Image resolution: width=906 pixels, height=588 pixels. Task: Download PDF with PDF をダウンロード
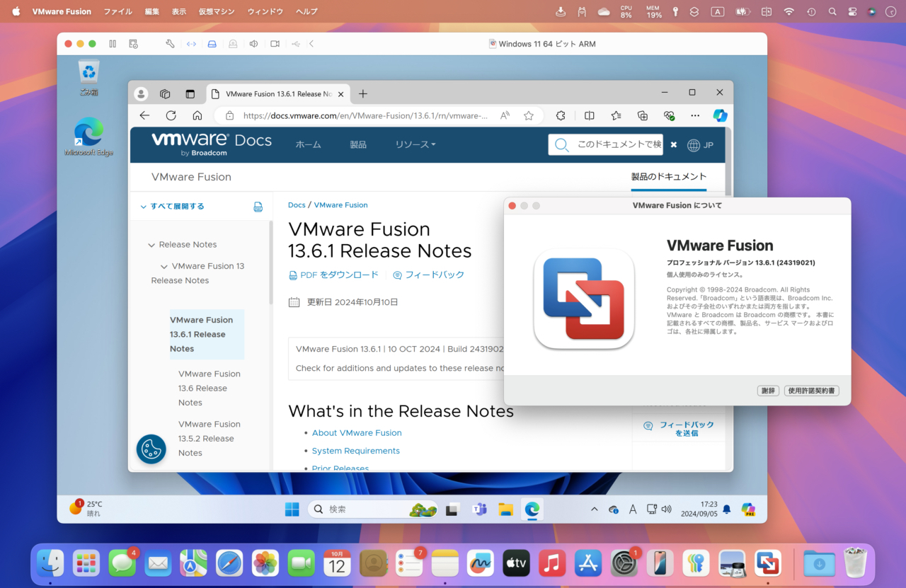(334, 275)
